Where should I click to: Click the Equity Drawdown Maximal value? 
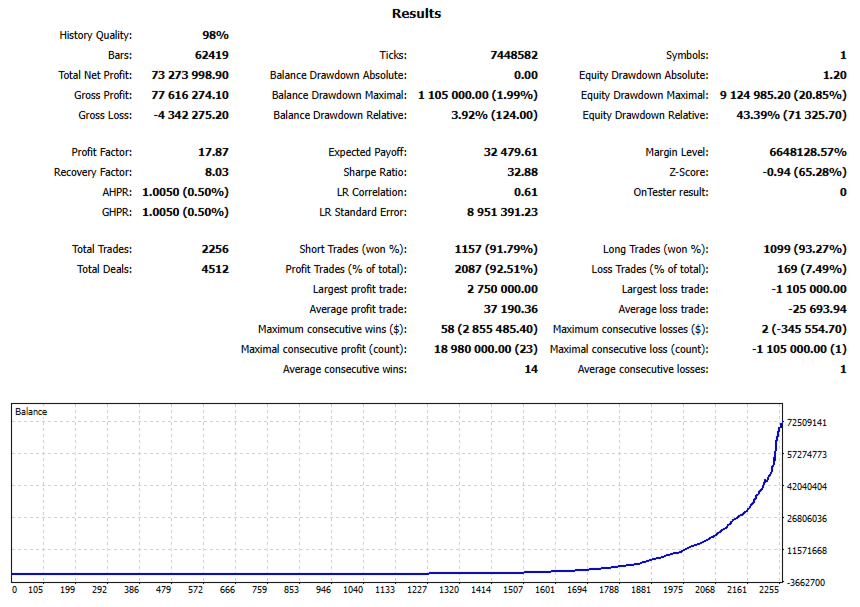(x=783, y=95)
